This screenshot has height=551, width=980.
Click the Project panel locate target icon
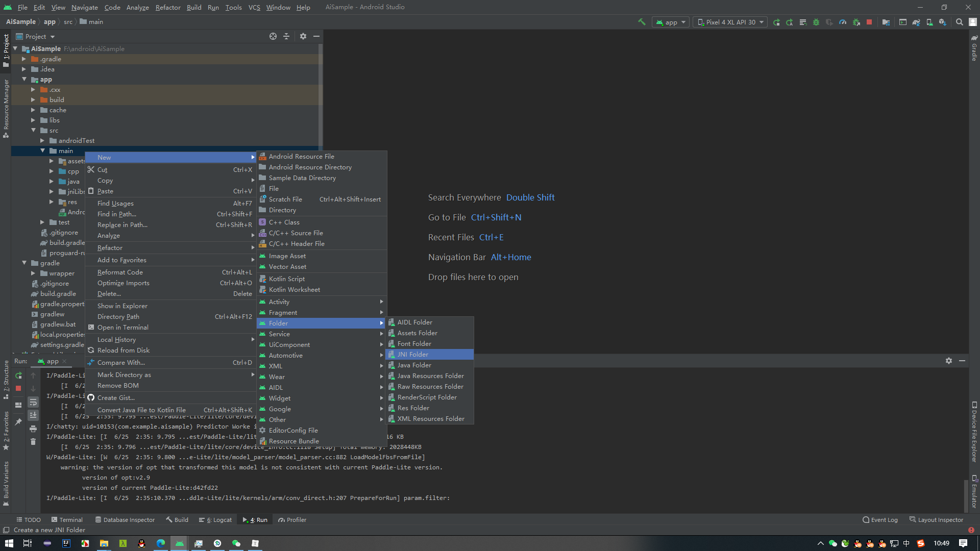(x=273, y=36)
